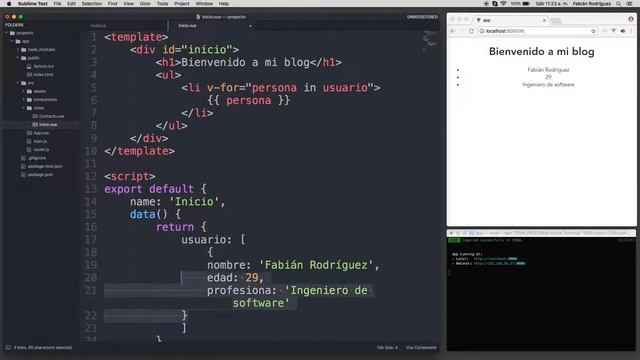Collapse the public folder
Image resolution: width=640 pixels, height=360 pixels.
[18, 58]
